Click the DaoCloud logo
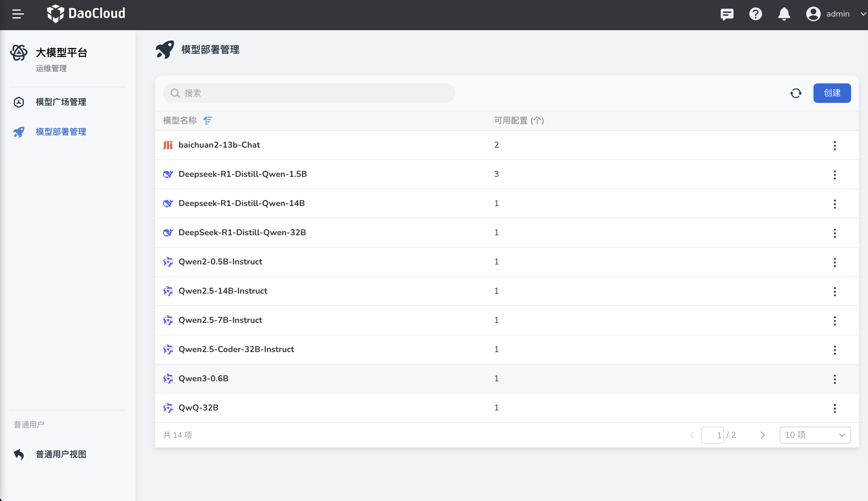Viewport: 868px width, 501px height. pyautogui.click(x=86, y=14)
